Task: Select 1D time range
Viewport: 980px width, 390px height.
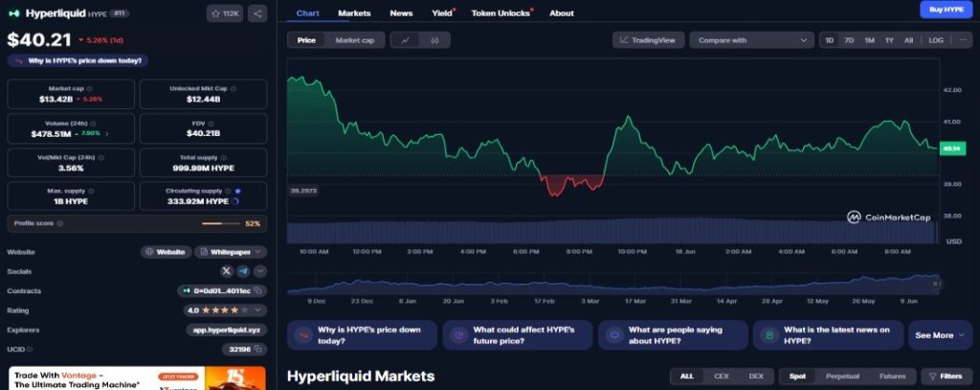Action: coord(830,40)
